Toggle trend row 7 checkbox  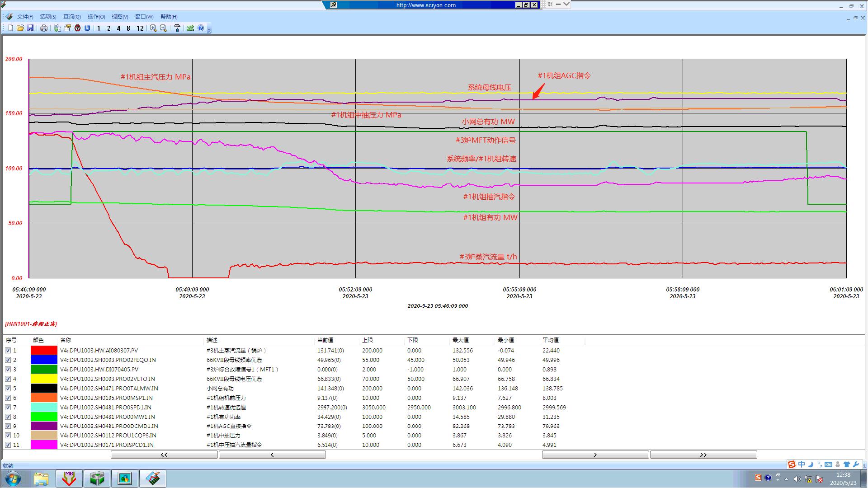click(x=8, y=407)
